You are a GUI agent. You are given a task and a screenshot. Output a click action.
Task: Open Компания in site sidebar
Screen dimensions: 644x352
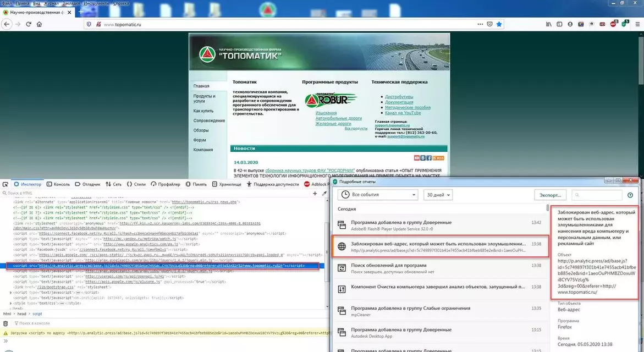tap(203, 150)
